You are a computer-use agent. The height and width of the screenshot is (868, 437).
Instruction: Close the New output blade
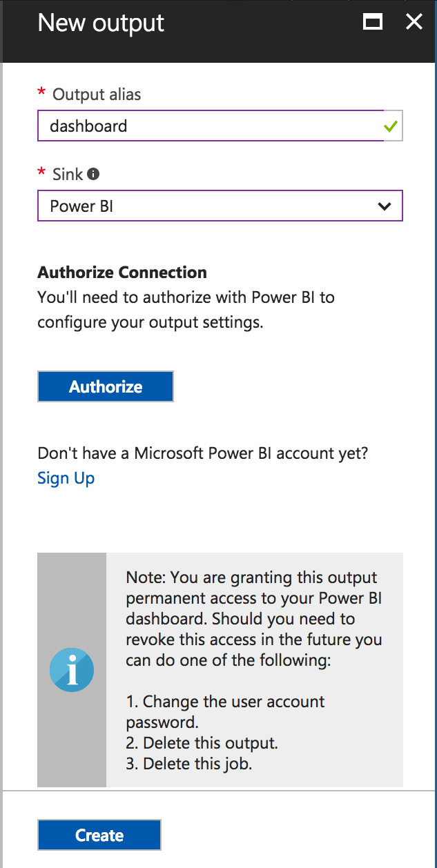pyautogui.click(x=414, y=22)
